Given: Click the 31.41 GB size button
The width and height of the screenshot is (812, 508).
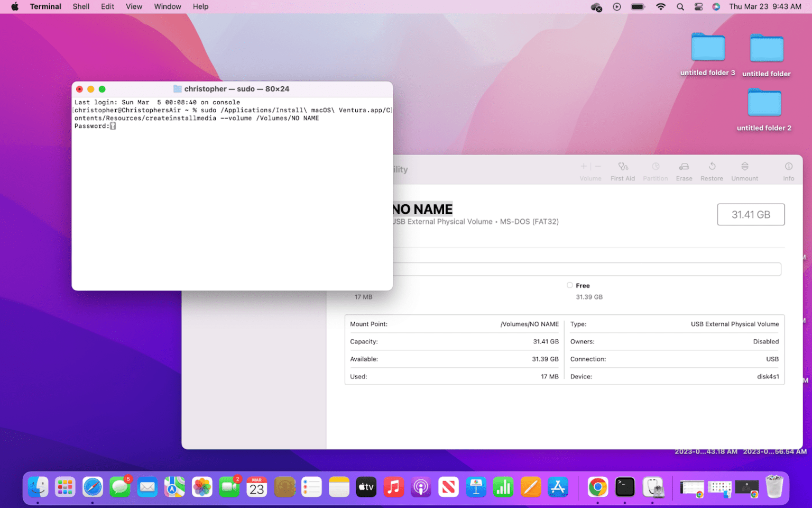Looking at the screenshot, I should point(751,214).
